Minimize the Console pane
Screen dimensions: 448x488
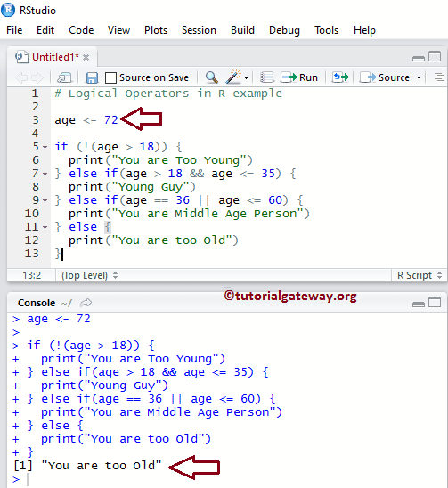(x=418, y=304)
